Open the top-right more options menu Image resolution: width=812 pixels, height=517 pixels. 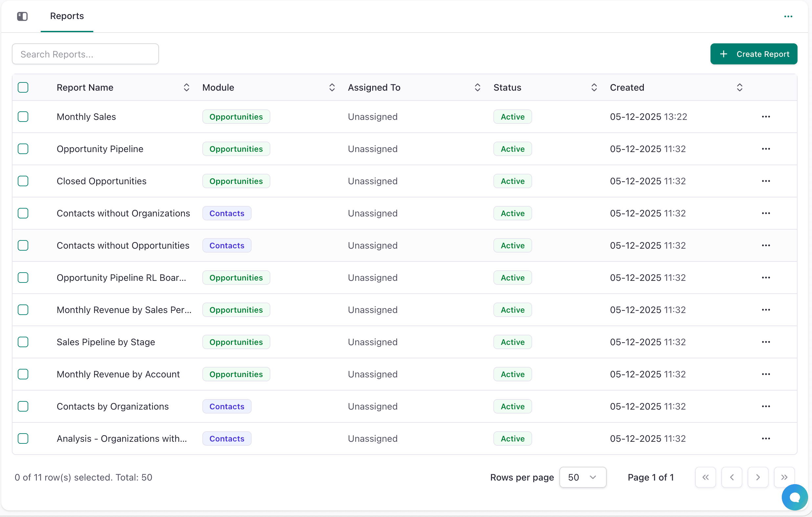tap(788, 16)
